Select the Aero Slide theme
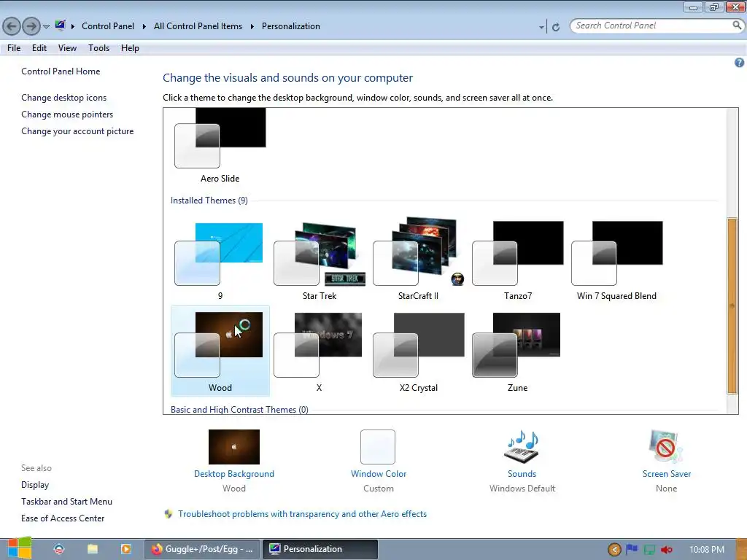The image size is (747, 560). coord(220,145)
